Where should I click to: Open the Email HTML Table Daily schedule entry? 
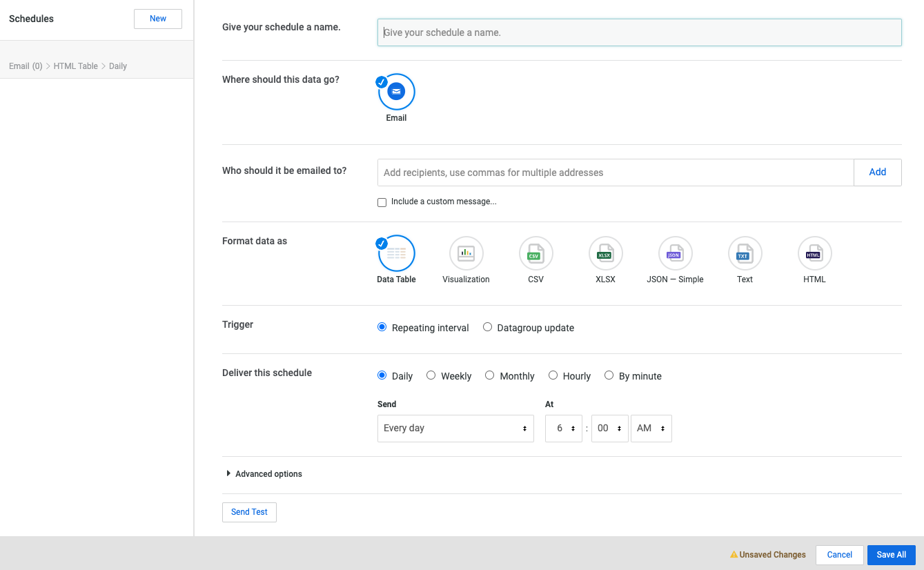coord(68,66)
